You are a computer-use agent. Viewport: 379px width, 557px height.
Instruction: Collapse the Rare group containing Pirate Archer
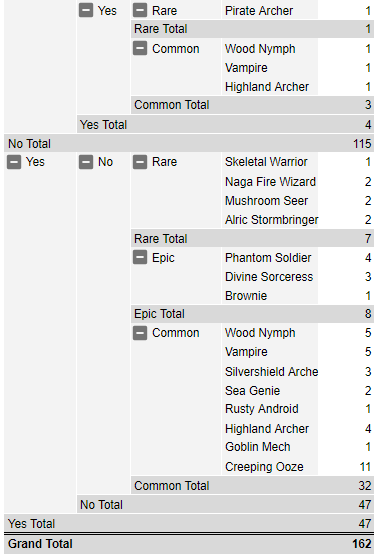(140, 10)
